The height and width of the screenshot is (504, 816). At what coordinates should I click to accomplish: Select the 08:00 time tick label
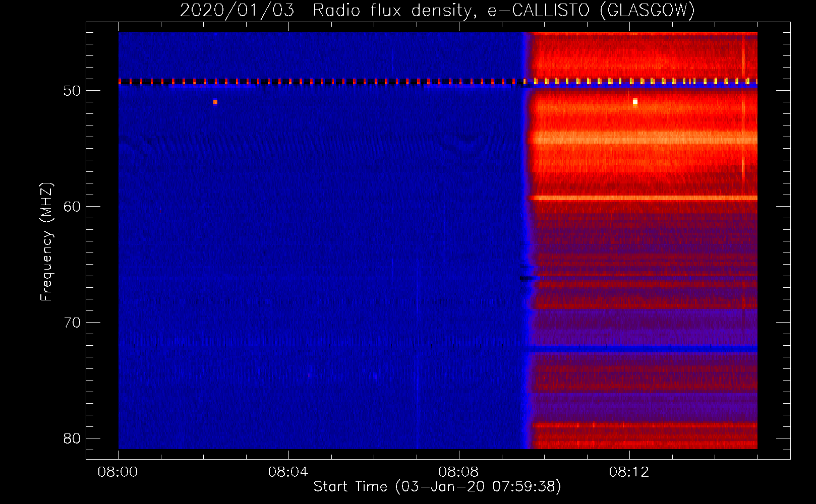click(x=118, y=472)
